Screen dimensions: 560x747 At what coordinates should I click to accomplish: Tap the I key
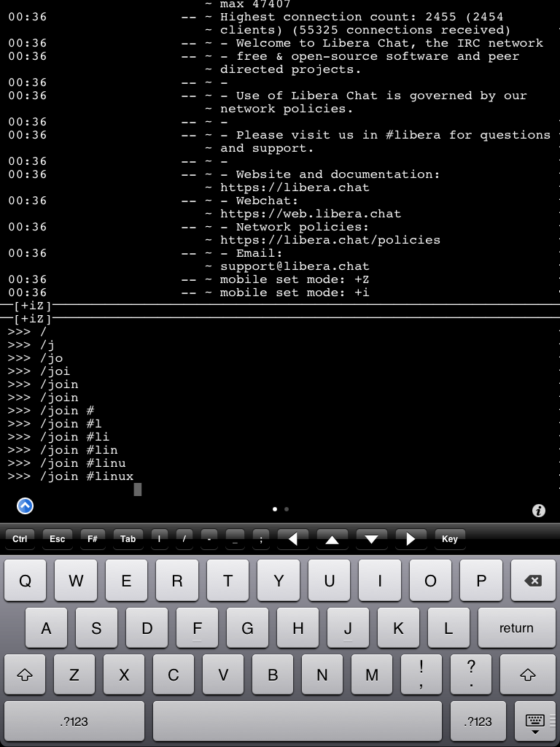click(380, 580)
